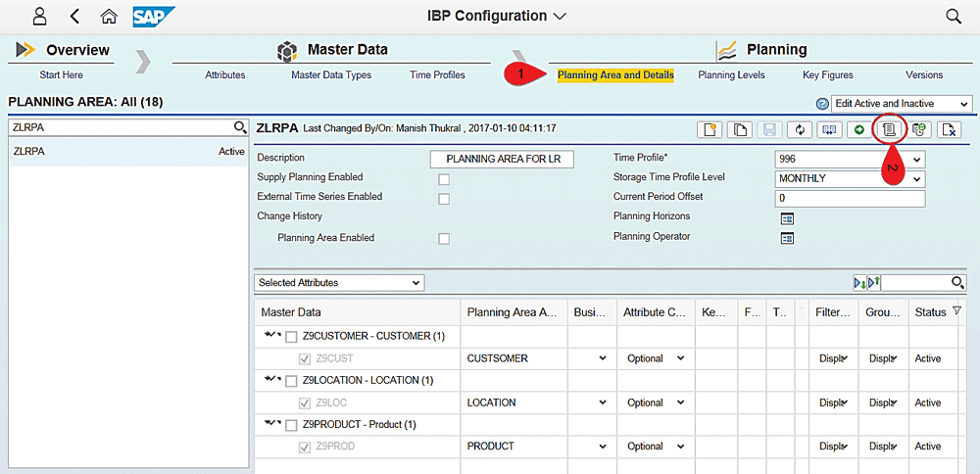
Task: Open the user profile icon
Action: (x=40, y=16)
